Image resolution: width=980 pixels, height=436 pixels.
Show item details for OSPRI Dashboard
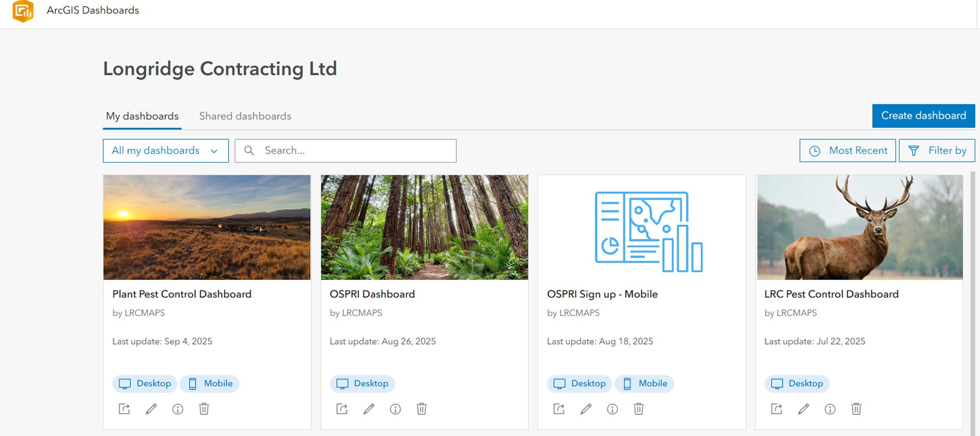(x=395, y=409)
